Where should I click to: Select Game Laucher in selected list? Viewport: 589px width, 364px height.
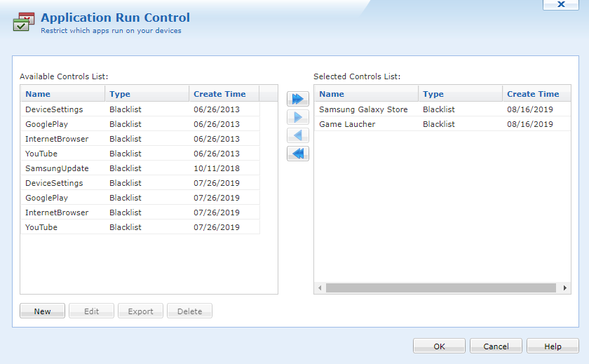point(442,124)
